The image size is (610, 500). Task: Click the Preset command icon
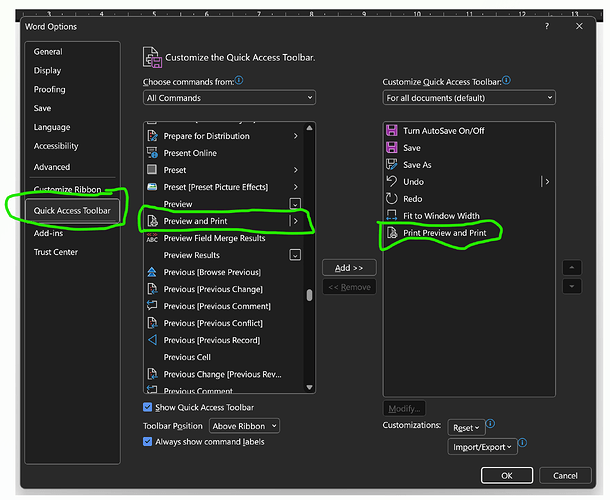pos(152,170)
